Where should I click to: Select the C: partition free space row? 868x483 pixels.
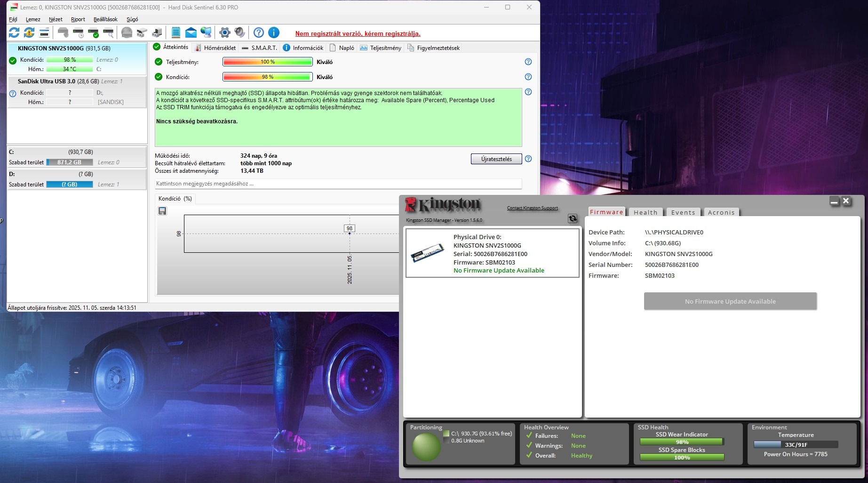tap(77, 157)
